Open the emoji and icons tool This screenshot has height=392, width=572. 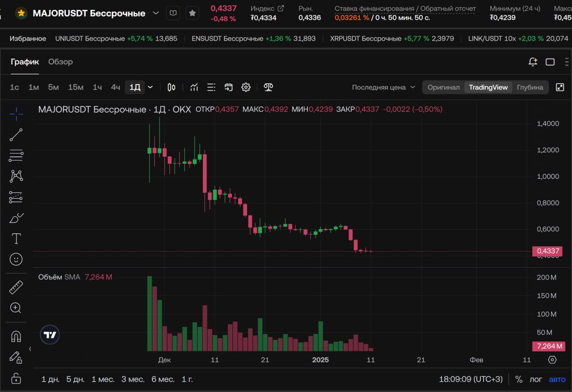16,259
